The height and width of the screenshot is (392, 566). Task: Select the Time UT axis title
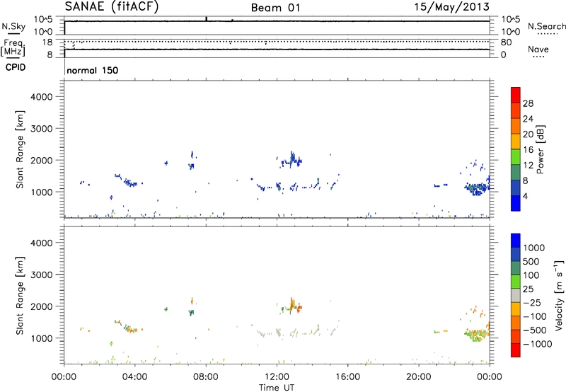tap(277, 388)
